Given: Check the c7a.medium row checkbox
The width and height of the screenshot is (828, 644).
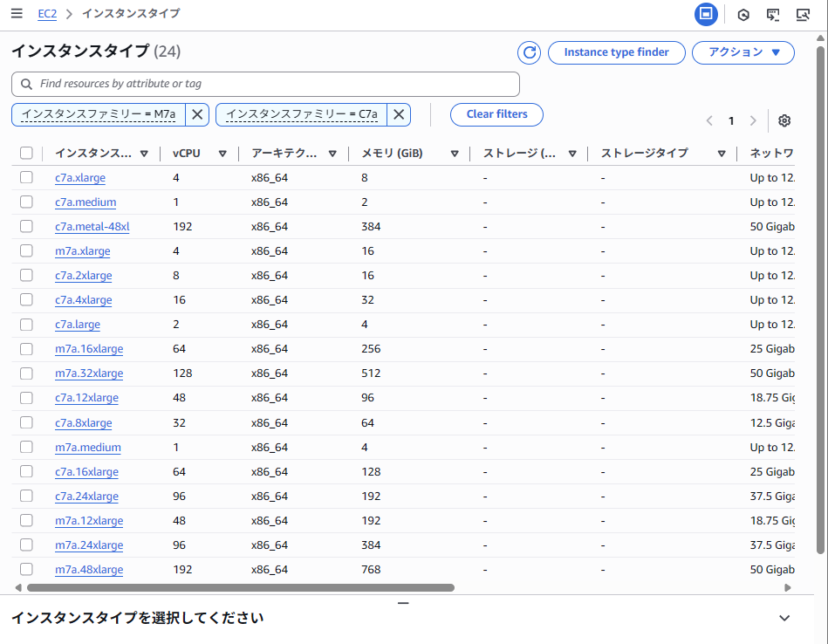Looking at the screenshot, I should click(x=26, y=202).
